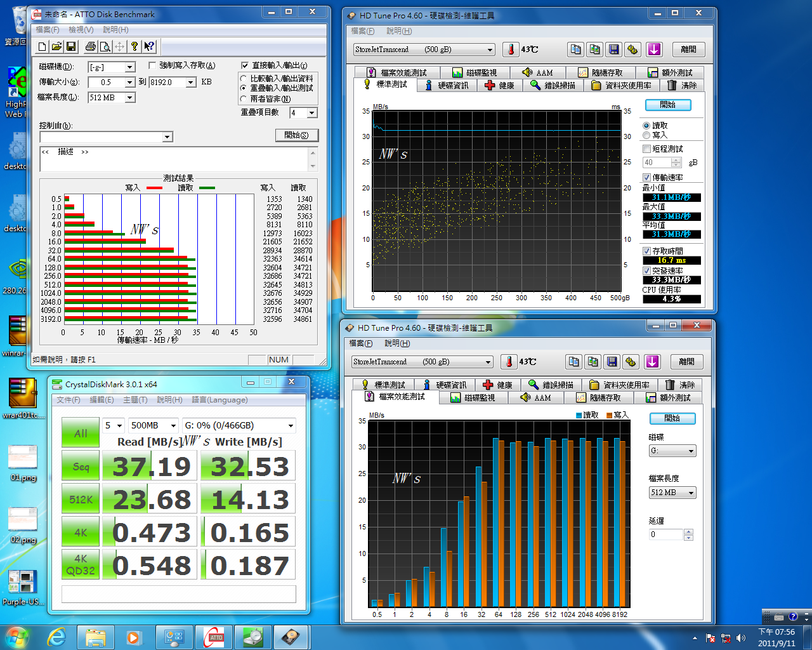
Task: Save screenshot floppy icon in lower HD Tune window
Action: [x=612, y=362]
